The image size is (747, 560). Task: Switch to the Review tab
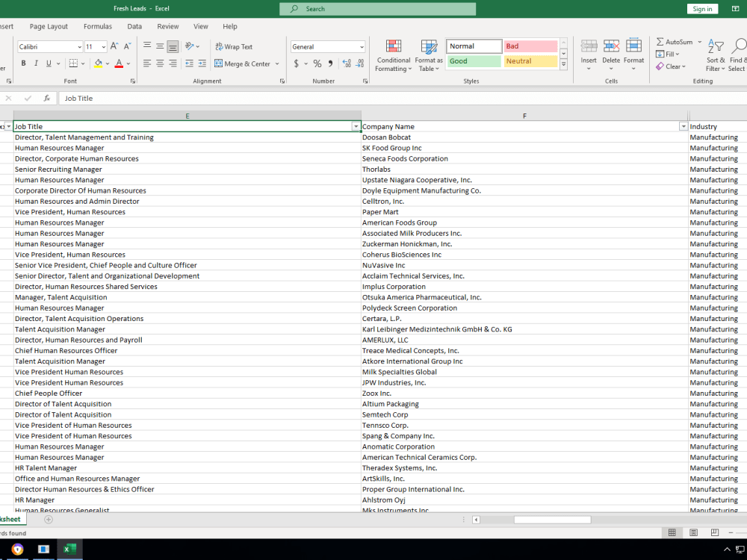(167, 27)
